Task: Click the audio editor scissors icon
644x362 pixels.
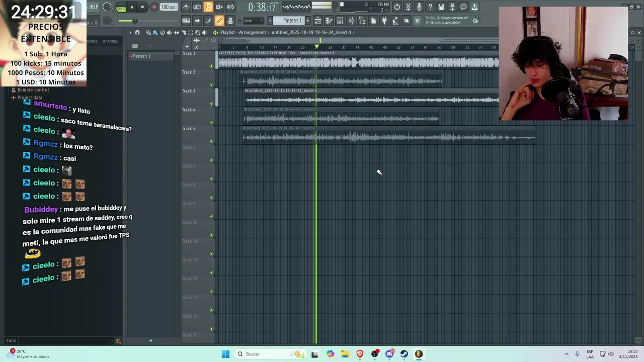Action: (408, 7)
